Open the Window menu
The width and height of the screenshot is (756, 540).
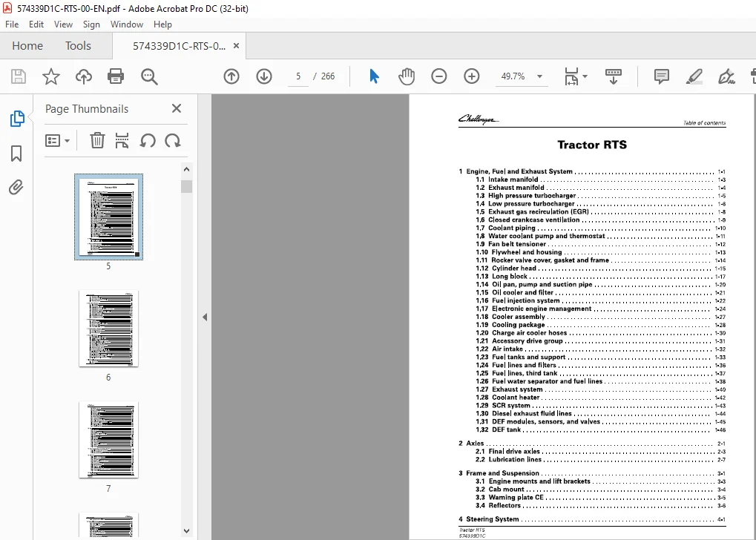pyautogui.click(x=127, y=24)
